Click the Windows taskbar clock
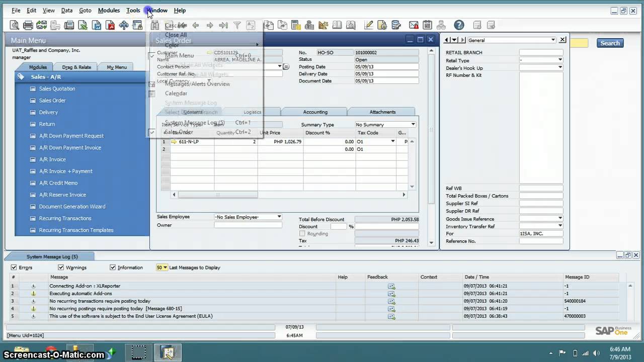This screenshot has height=362, width=644. click(x=619, y=353)
